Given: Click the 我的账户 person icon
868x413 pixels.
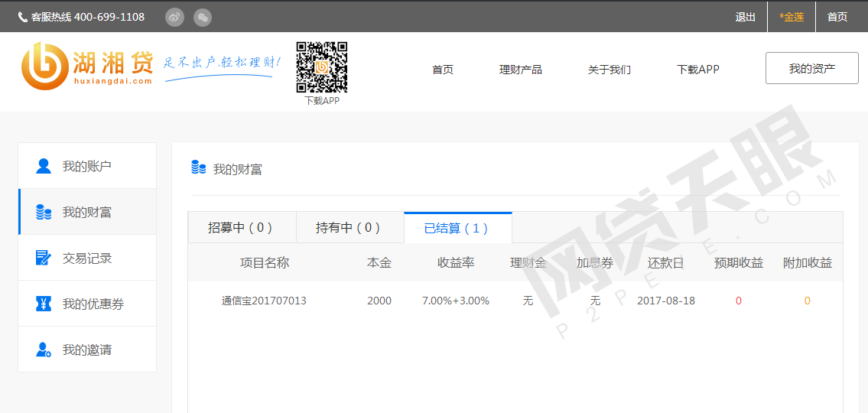Looking at the screenshot, I should pyautogui.click(x=44, y=166).
